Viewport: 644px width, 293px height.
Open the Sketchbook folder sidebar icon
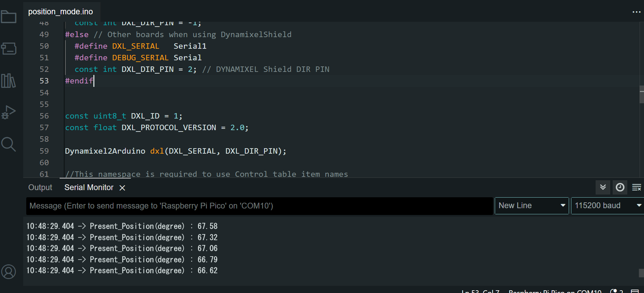coord(9,17)
